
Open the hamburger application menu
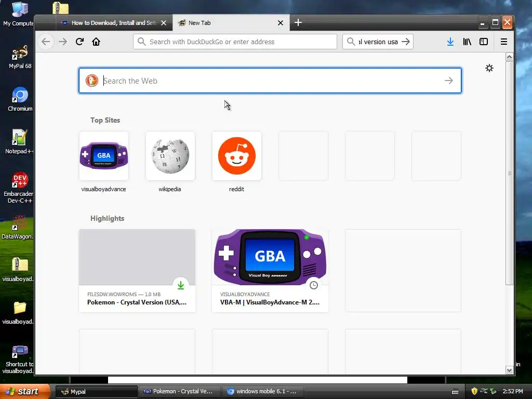[x=504, y=42]
